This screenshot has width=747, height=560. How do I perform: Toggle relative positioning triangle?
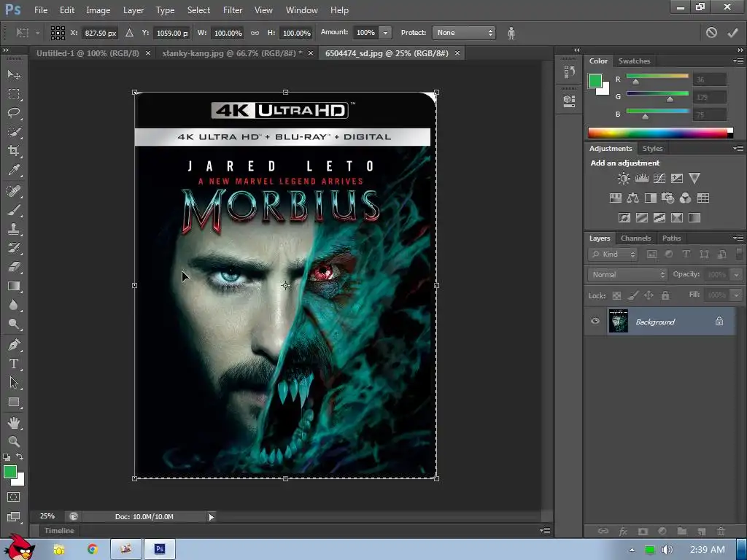(130, 33)
